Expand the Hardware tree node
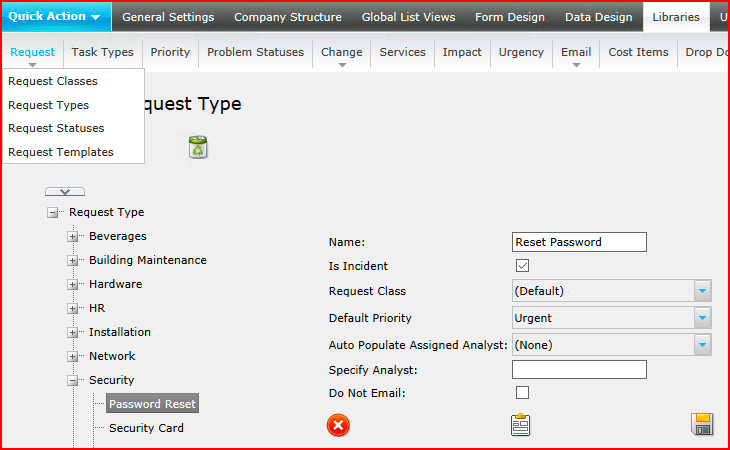The image size is (730, 450). pos(72,284)
